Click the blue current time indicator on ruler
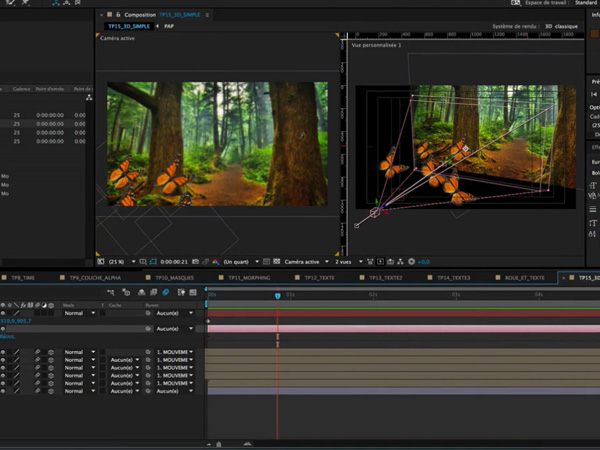 278,295
